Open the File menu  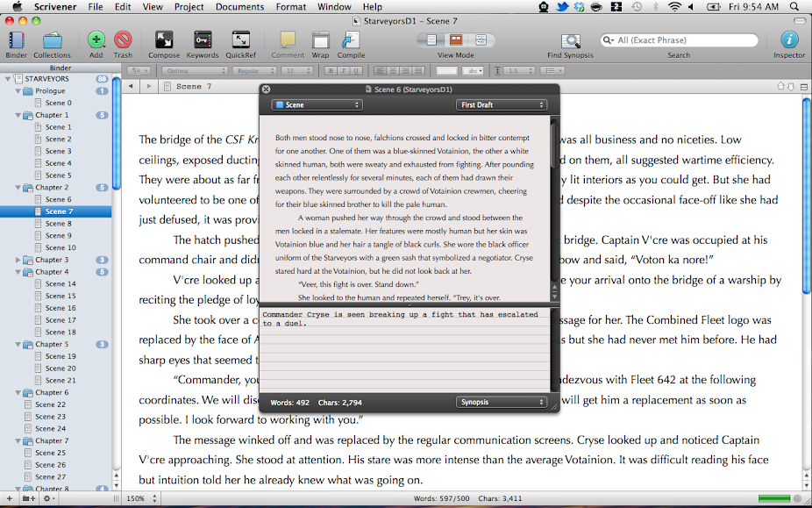click(x=96, y=7)
